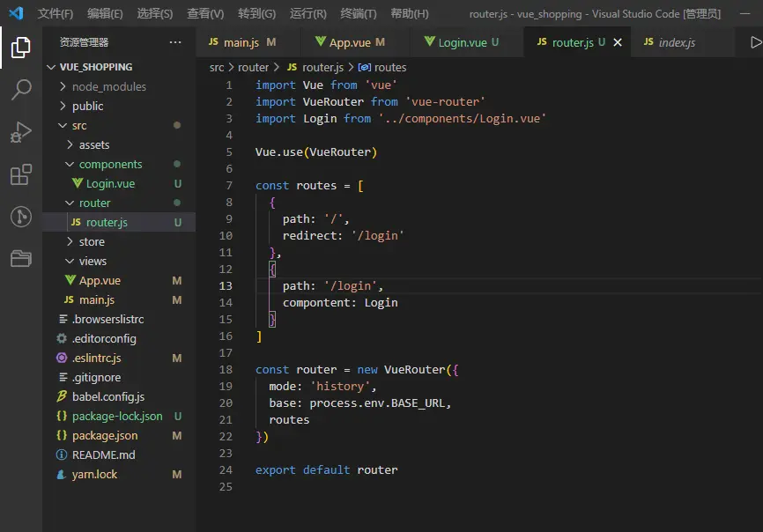This screenshot has width=763, height=532.
Task: Open the 运行(R) menu
Action: click(308, 13)
